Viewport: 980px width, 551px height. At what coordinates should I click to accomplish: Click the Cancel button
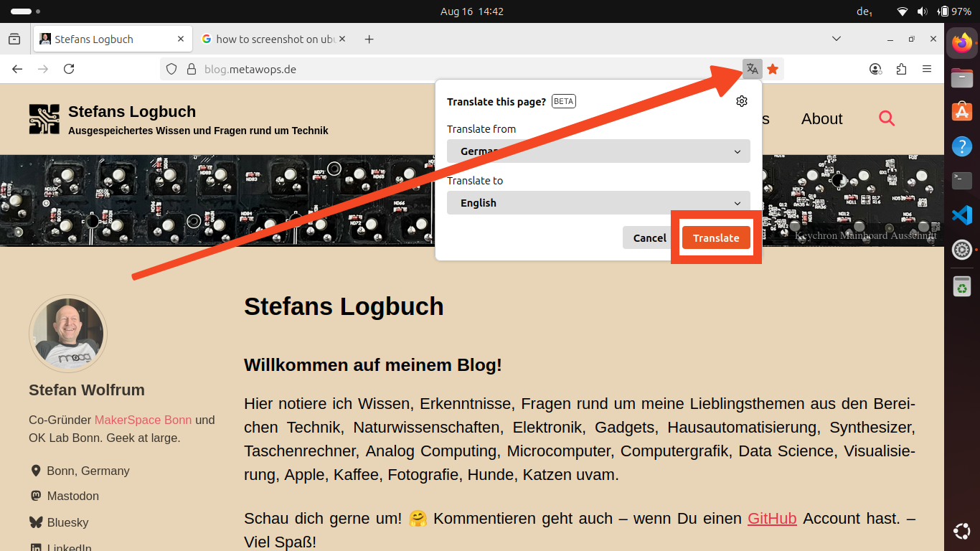click(x=649, y=238)
